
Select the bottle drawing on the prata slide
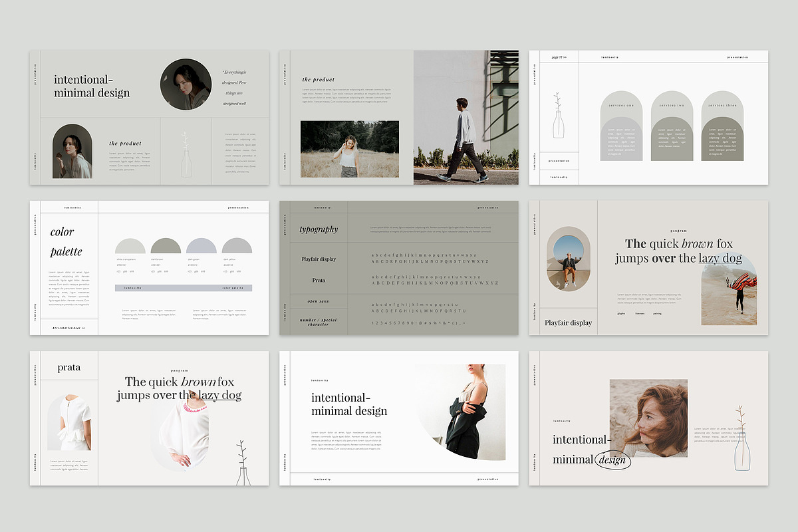tap(243, 462)
